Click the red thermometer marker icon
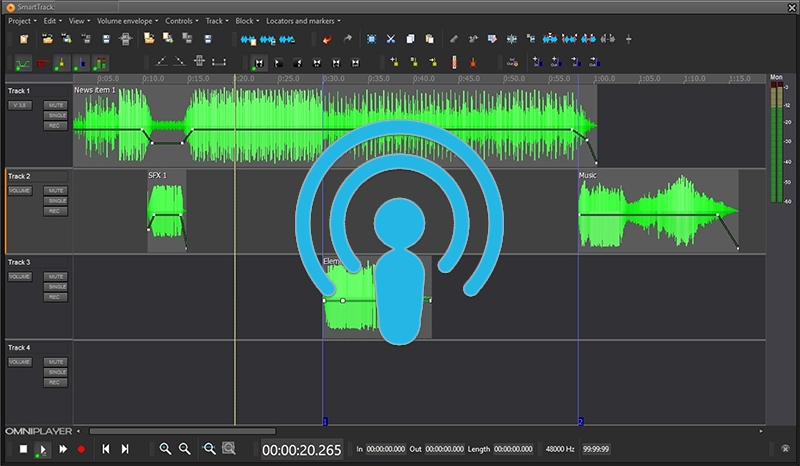Viewport: 800px width, 466px height. [x=454, y=62]
